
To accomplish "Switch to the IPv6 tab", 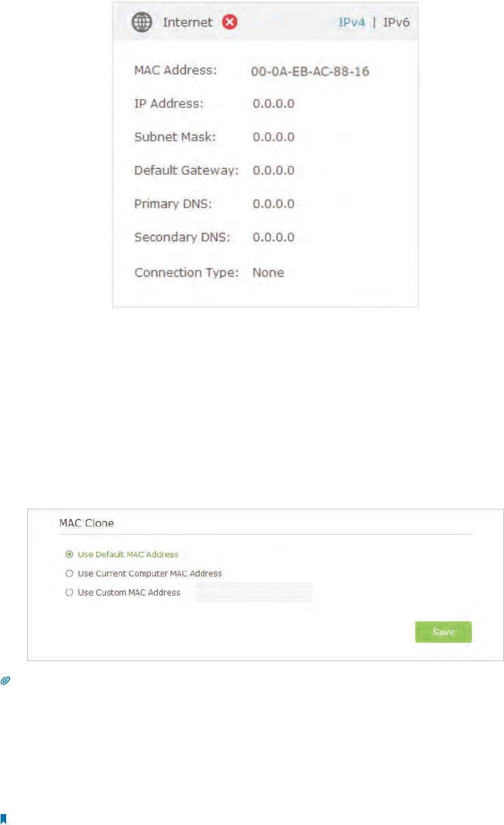I will (396, 23).
